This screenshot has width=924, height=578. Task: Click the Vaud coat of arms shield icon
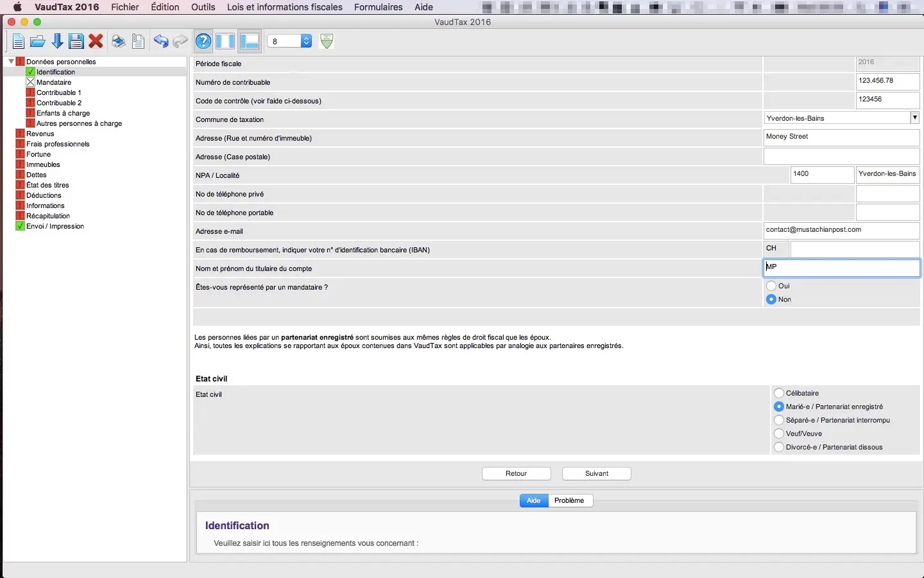coord(327,41)
